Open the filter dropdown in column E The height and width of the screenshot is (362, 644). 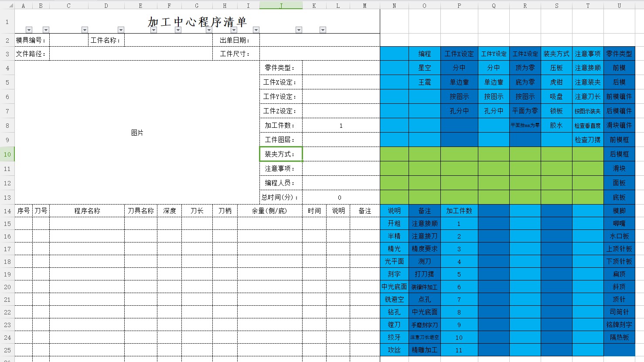coord(153,30)
